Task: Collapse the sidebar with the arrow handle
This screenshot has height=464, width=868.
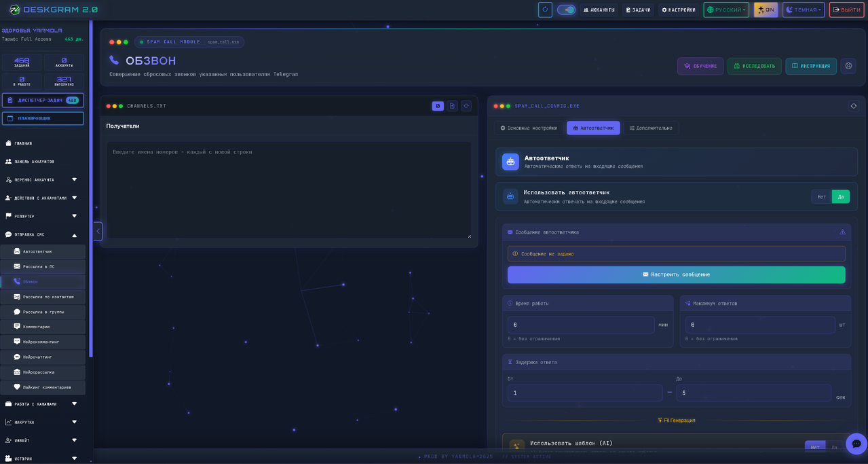Action: point(98,231)
